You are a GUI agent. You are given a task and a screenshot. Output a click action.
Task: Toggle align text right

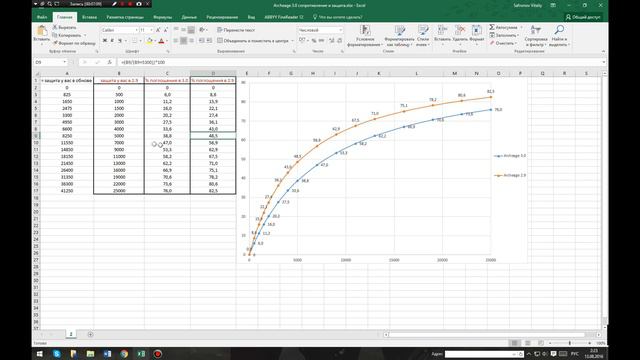point(191,40)
